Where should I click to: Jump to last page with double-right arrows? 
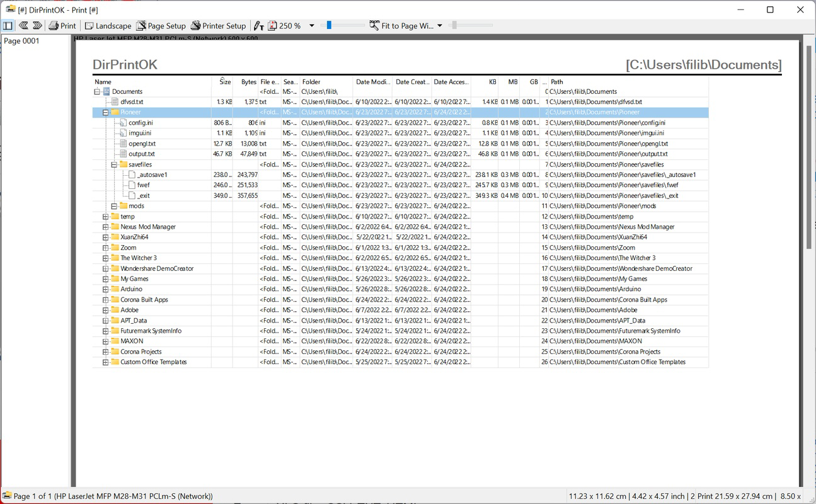click(x=37, y=26)
